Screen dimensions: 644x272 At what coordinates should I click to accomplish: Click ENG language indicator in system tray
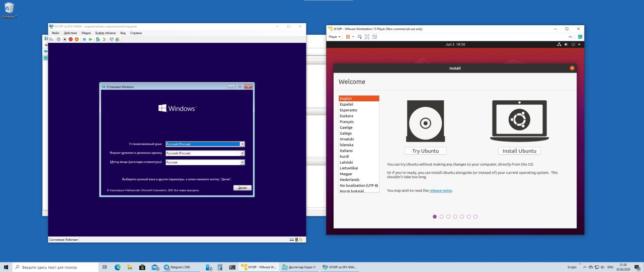610,267
